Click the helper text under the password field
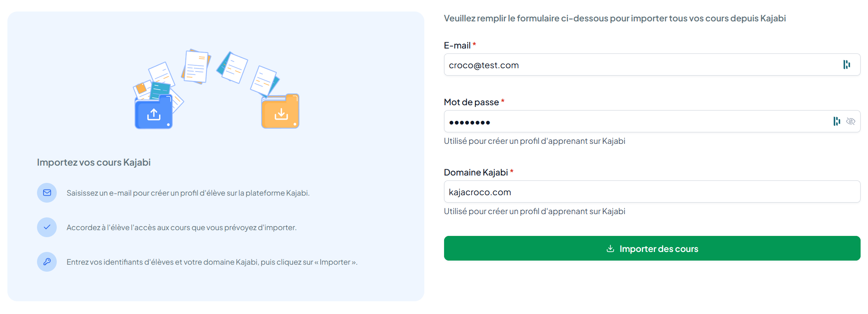 535,141
